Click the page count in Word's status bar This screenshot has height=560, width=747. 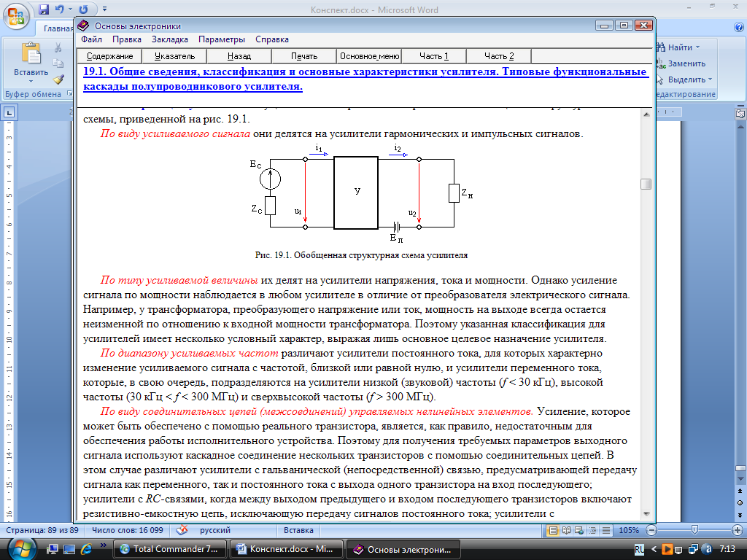pyautogui.click(x=42, y=530)
